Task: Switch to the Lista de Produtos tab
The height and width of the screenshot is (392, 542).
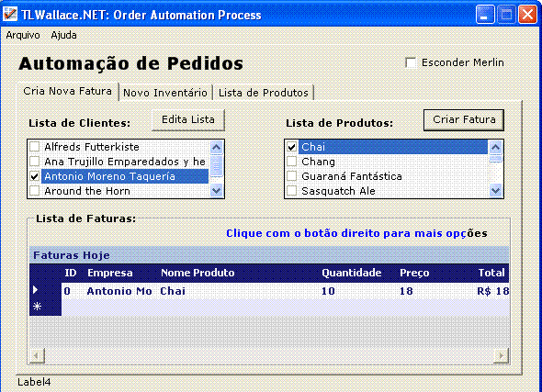Action: [x=263, y=93]
